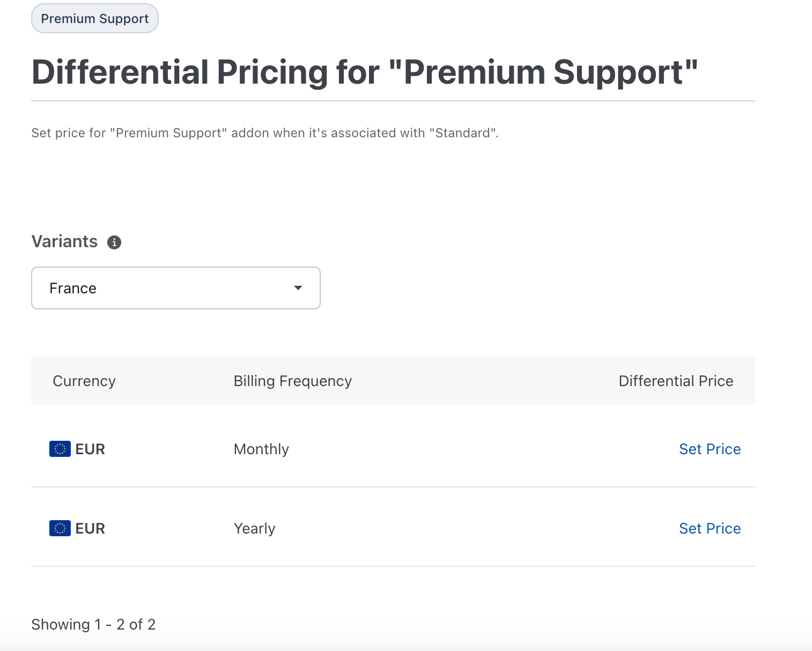812x651 pixels.
Task: Click the word "Standard" in the description line
Action: [463, 133]
